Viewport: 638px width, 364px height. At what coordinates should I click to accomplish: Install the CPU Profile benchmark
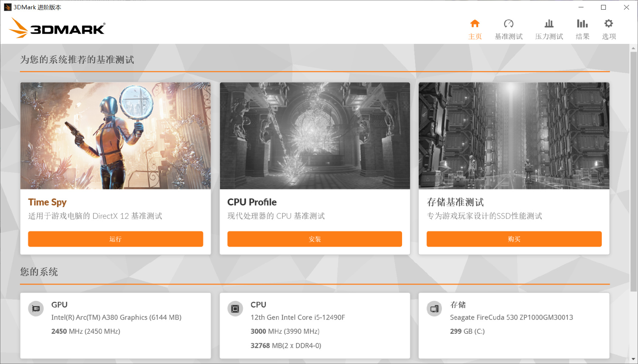point(315,239)
